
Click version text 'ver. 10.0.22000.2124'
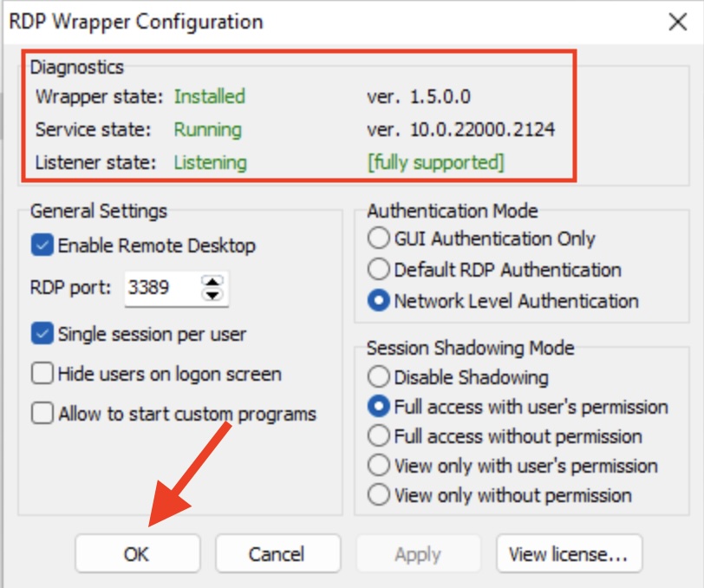coord(461,129)
